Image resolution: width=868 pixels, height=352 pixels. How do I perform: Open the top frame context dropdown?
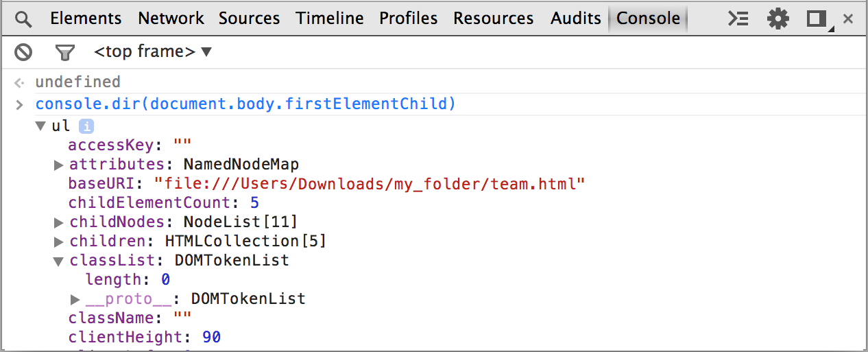tap(153, 51)
